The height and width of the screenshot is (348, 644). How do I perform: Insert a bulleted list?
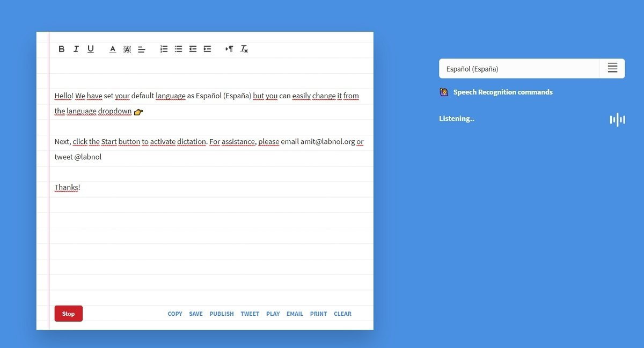coord(178,49)
